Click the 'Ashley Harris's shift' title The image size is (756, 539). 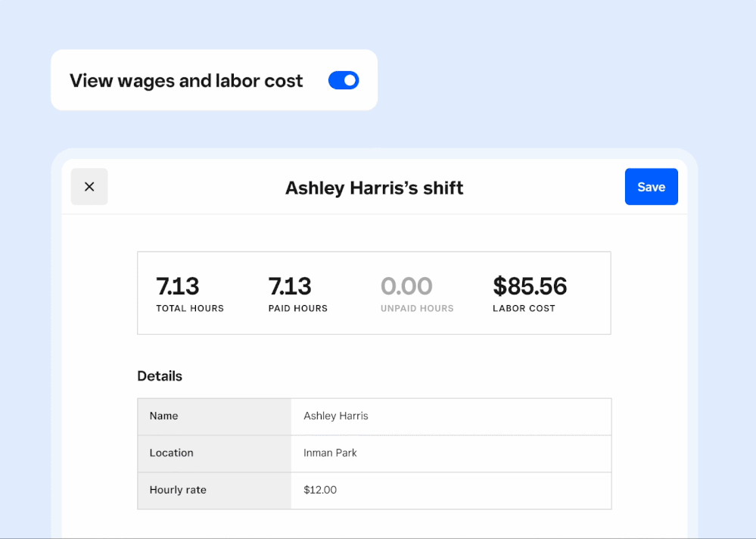click(374, 188)
